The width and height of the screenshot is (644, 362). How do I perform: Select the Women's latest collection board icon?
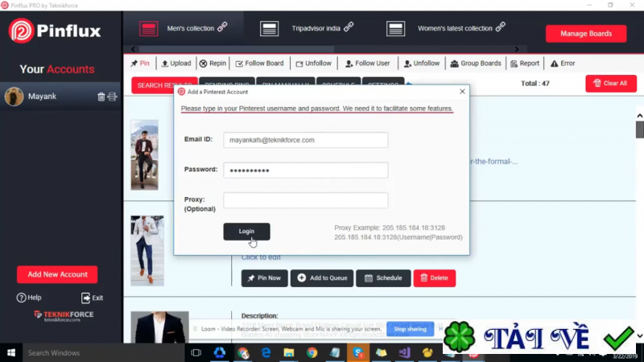pyautogui.click(x=395, y=29)
